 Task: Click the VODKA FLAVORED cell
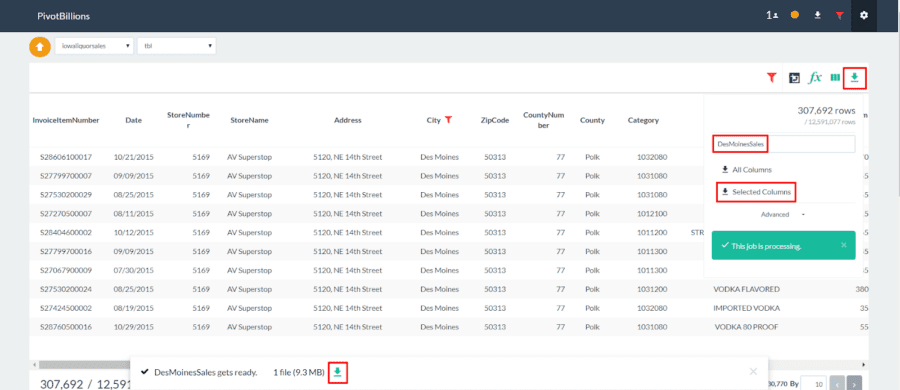coord(746,289)
